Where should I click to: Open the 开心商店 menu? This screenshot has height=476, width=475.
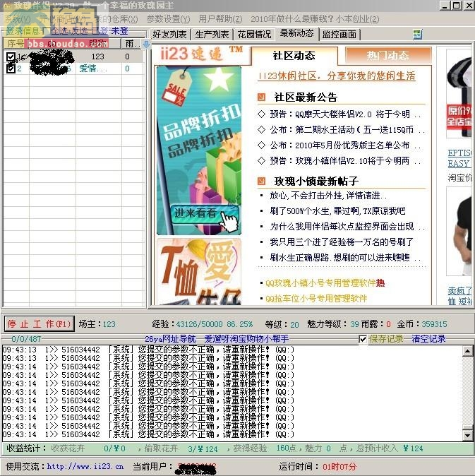[63, 19]
